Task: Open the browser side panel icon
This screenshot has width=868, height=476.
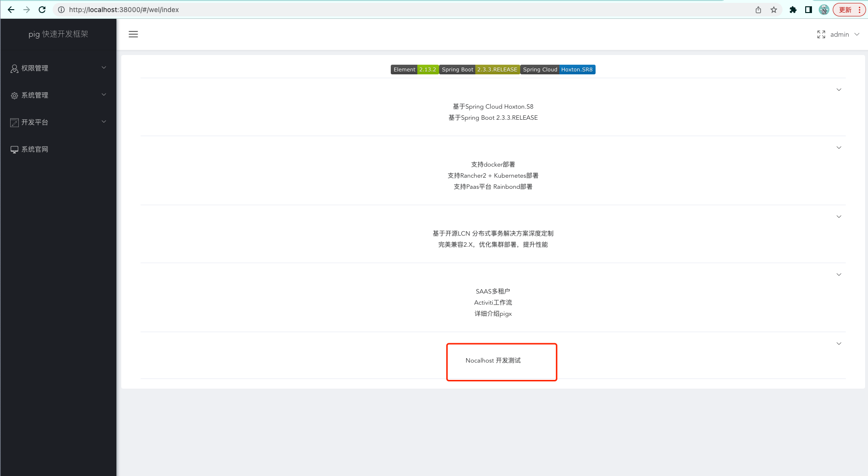Action: coord(809,10)
